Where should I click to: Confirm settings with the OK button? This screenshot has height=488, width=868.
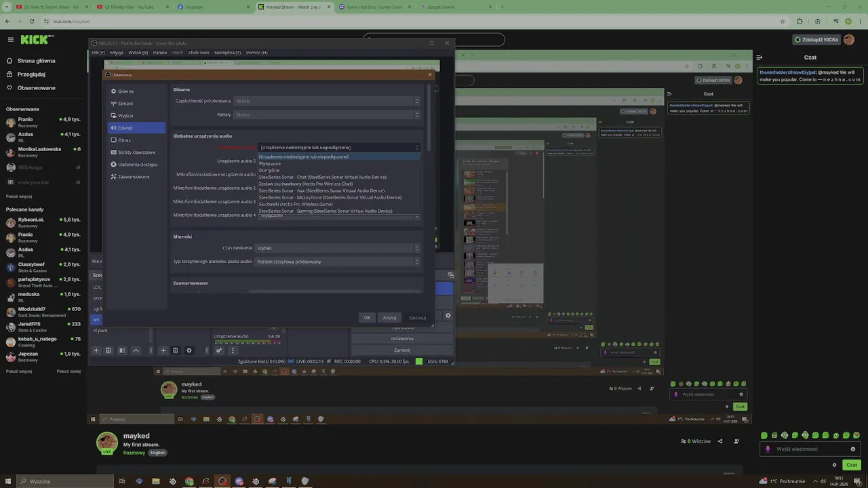click(367, 317)
